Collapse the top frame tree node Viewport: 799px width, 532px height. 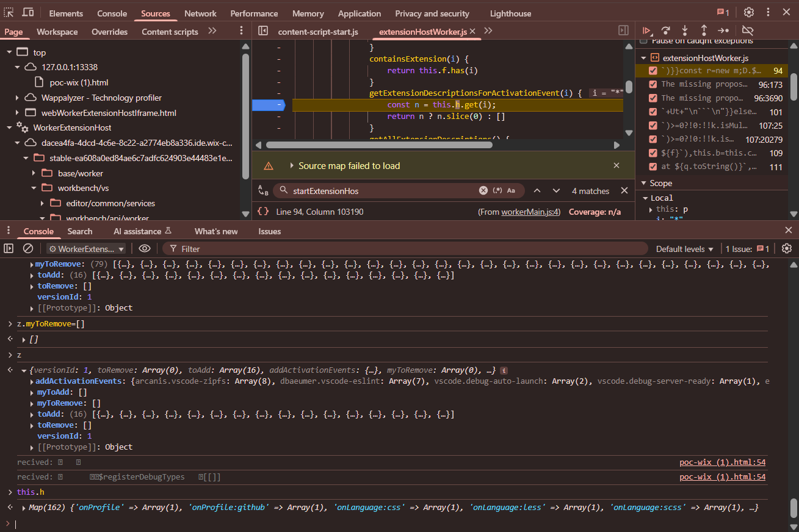(9, 52)
